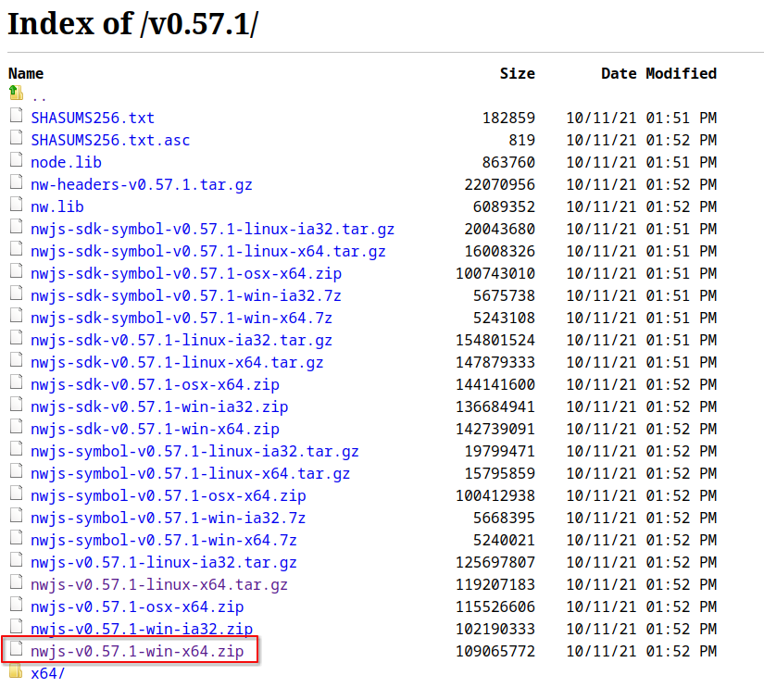The width and height of the screenshot is (764, 700).
Task: Click file icon beside nwjs-sdk-symbol win-ia32.7z
Action: click(16, 293)
